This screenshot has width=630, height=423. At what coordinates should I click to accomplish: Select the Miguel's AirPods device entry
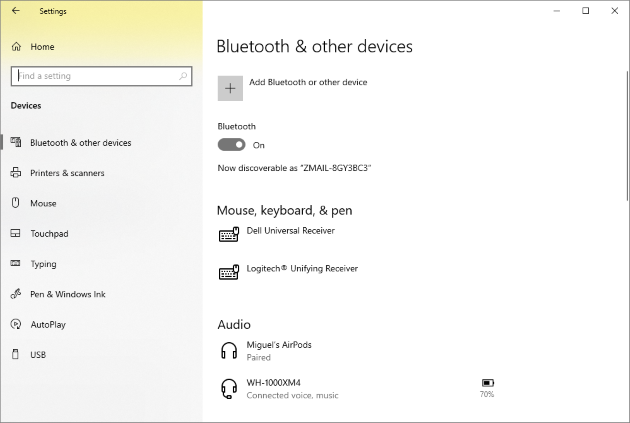coord(279,345)
